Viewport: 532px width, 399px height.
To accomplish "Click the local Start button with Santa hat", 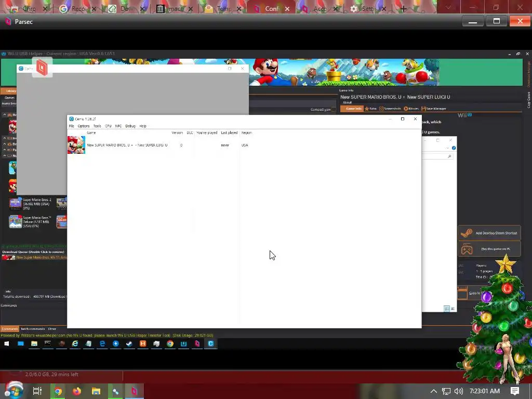I will [x=14, y=391].
